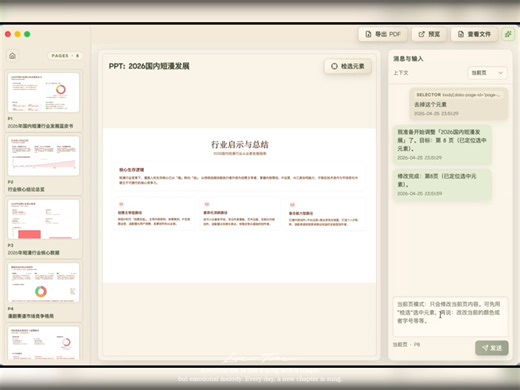This screenshot has width=520, height=390.
Task: Select page P4 thumbnail with the colored donut
Action: point(43,282)
